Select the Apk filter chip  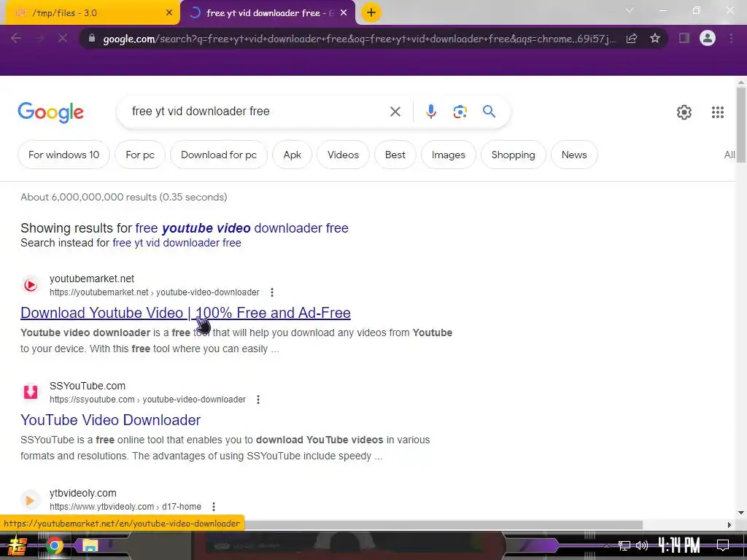click(292, 155)
